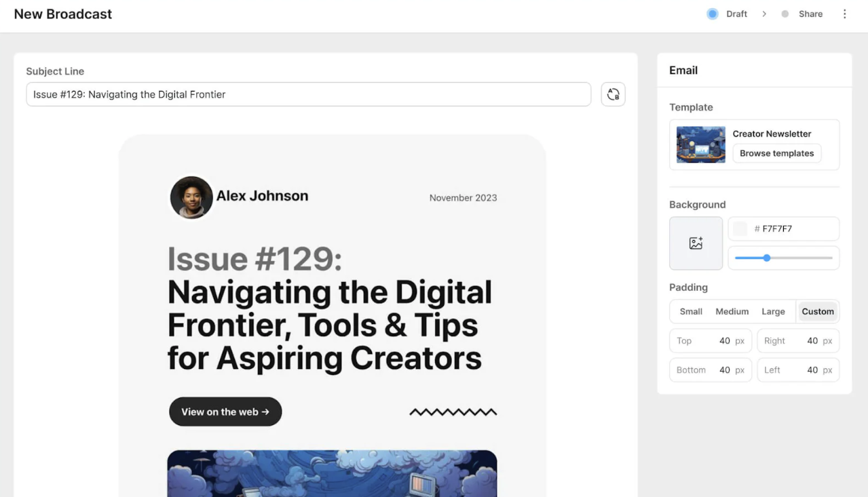Click the View on the web link
The image size is (868, 497).
(x=225, y=412)
